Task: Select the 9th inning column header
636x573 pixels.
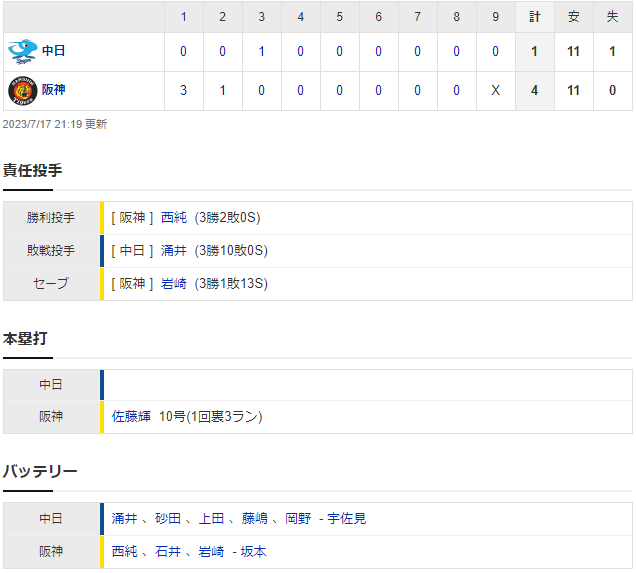Action: click(x=495, y=17)
